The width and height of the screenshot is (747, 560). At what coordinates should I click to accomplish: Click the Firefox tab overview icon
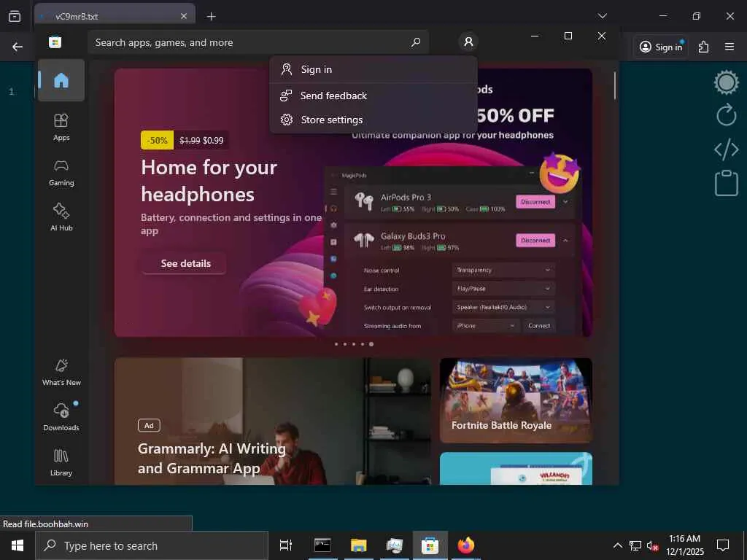point(15,16)
